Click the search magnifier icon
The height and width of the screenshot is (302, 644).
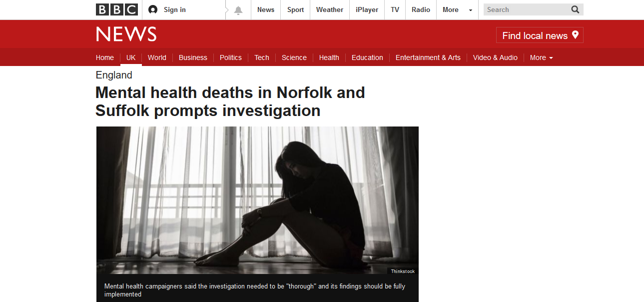pos(575,9)
